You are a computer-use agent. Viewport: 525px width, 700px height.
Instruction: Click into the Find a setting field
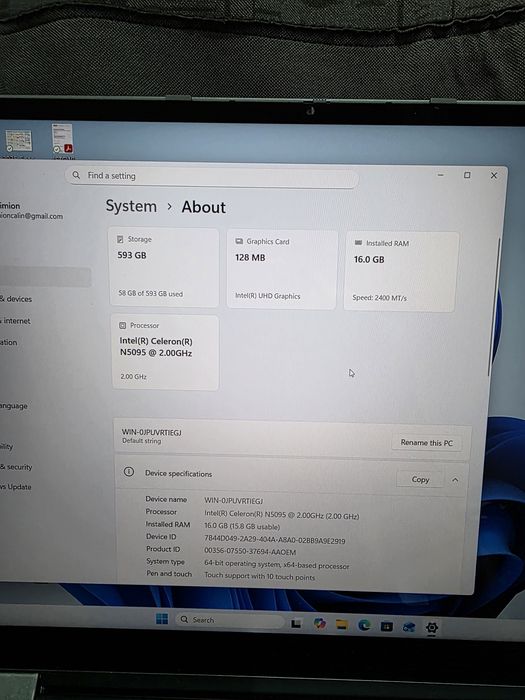point(212,177)
